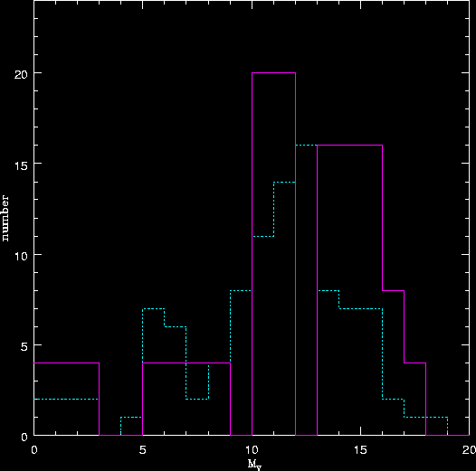Select the y-axis tick label 15
Image resolution: width=476 pixels, height=471 pixels.
21,165
